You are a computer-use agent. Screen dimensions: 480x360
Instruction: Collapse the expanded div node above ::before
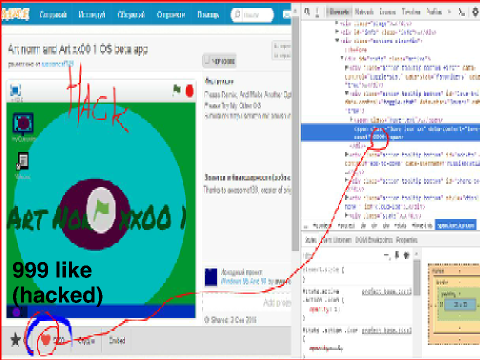(337, 41)
